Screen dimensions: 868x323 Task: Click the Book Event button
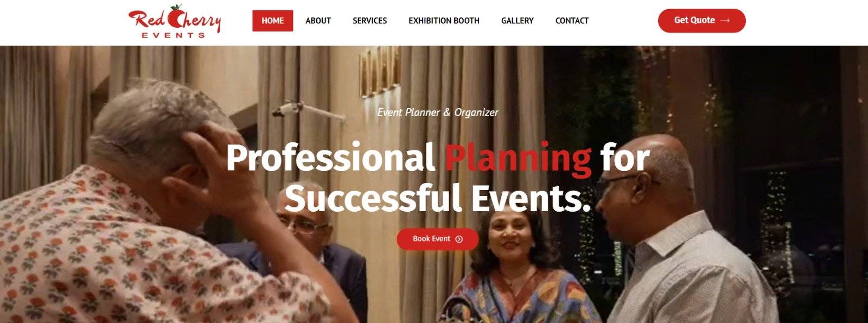coord(437,239)
